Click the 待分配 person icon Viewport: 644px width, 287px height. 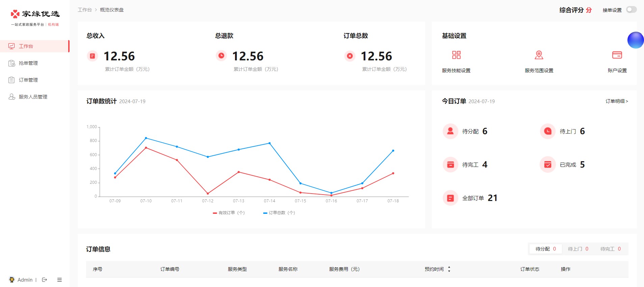coord(450,131)
